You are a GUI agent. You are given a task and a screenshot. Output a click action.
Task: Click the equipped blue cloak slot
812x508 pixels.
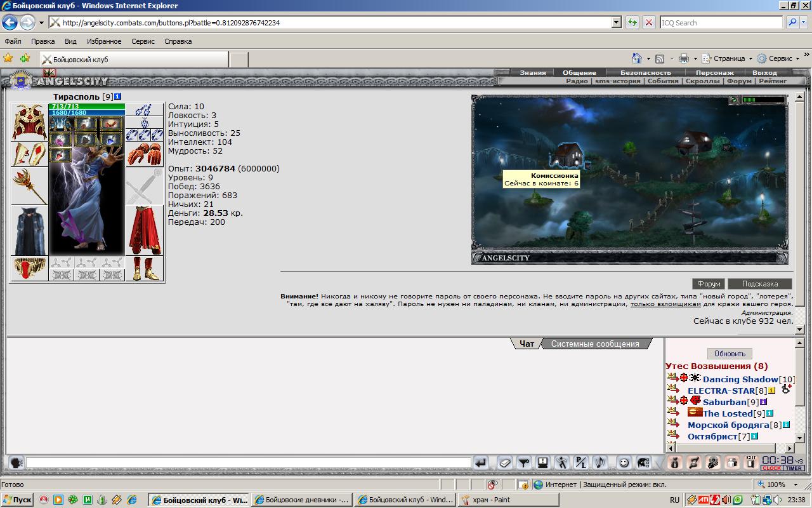point(29,231)
